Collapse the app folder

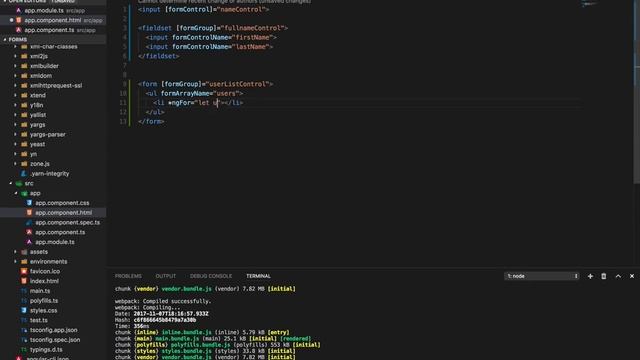pos(16,193)
